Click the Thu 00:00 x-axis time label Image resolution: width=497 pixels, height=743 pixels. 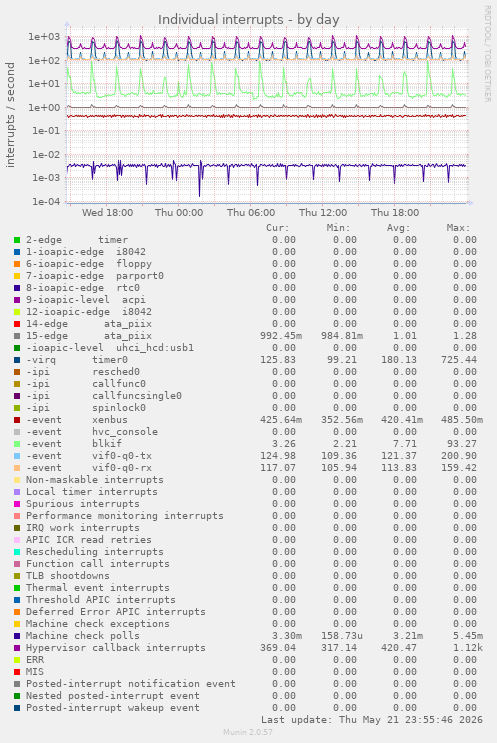179,213
